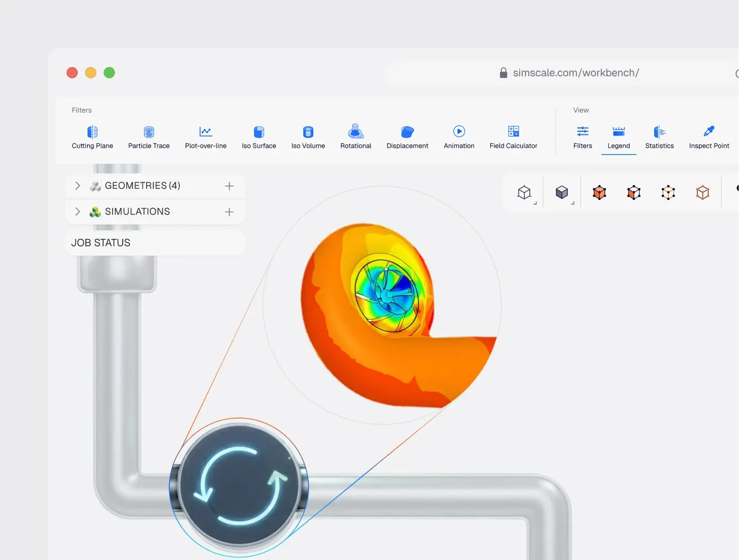Screen dimensions: 739x560
Task: Add a new simulation with plus
Action: [x=229, y=212]
